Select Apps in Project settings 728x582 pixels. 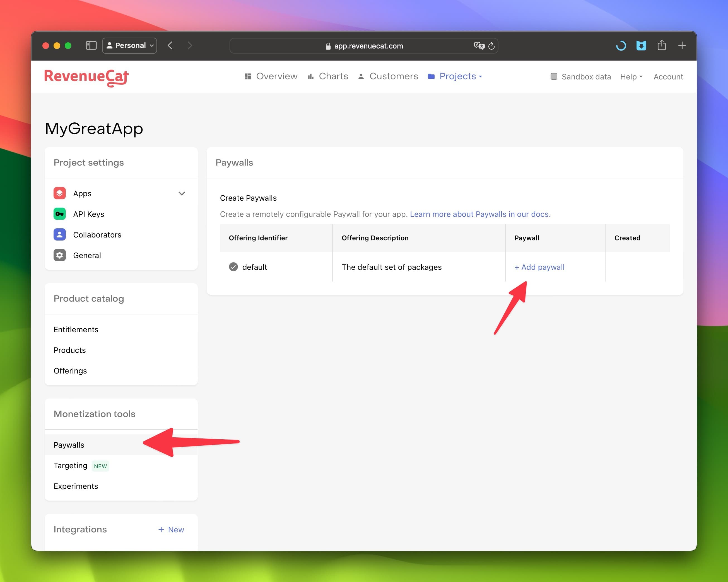coord(121,193)
